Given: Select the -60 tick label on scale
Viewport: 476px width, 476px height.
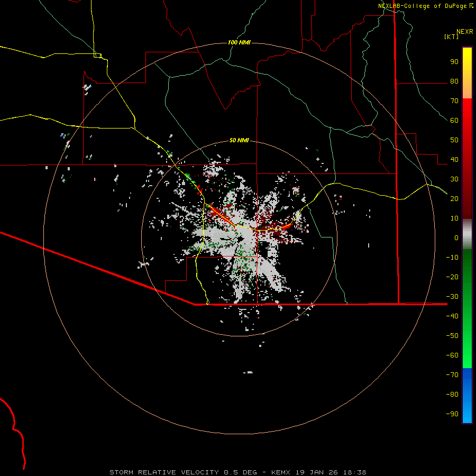Looking at the screenshot, I should click(452, 355).
